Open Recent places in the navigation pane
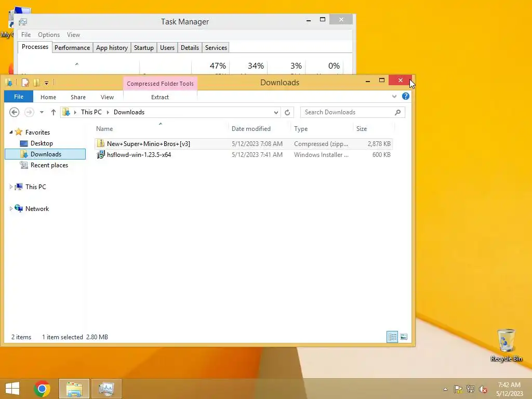This screenshot has width=532, height=399. [x=44, y=165]
